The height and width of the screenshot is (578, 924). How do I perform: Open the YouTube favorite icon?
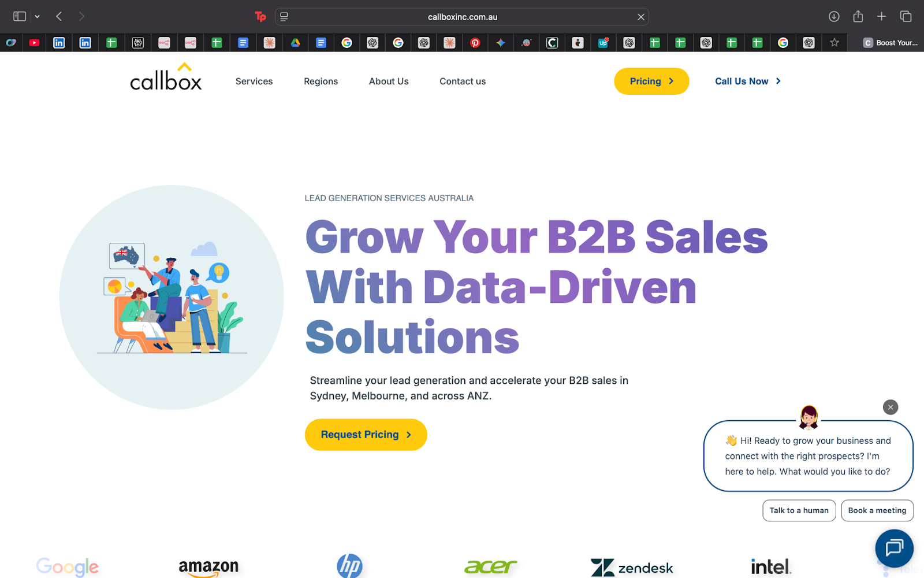click(x=34, y=43)
